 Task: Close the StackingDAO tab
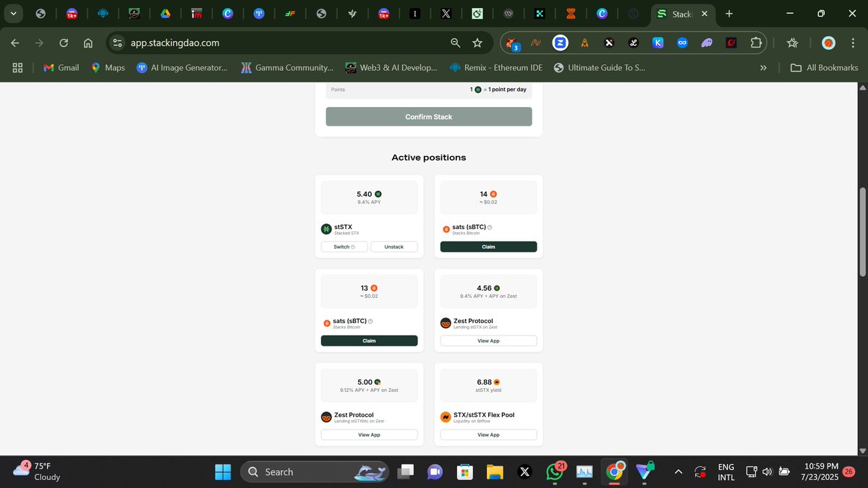(705, 13)
